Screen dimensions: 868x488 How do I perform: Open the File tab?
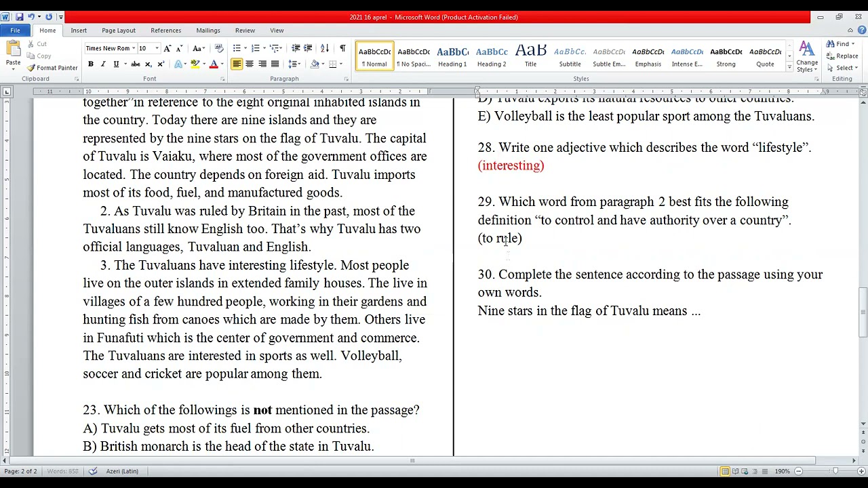point(15,30)
